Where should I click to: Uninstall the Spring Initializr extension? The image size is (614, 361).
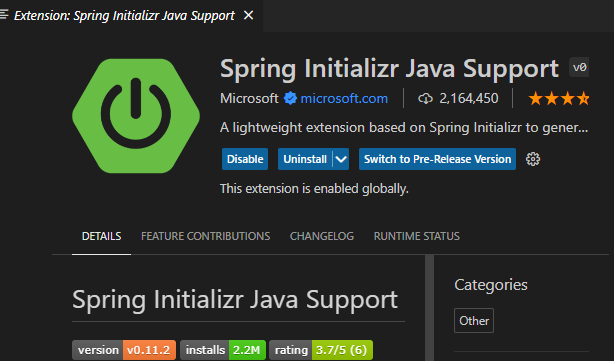coord(305,159)
